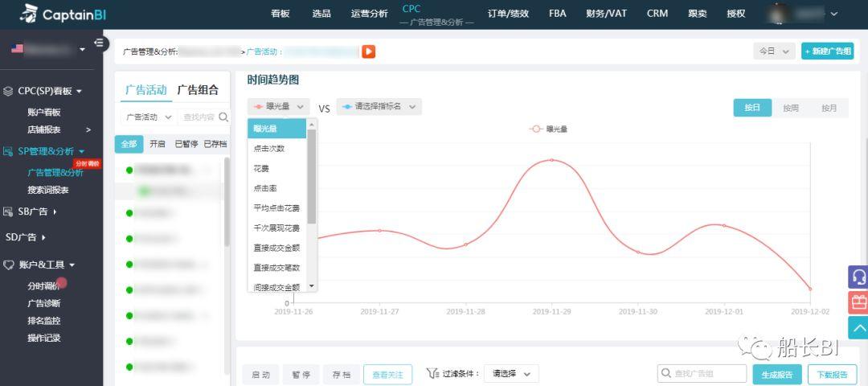Open 操作记录 sidebar item
The image size is (868, 386).
pyautogui.click(x=43, y=338)
